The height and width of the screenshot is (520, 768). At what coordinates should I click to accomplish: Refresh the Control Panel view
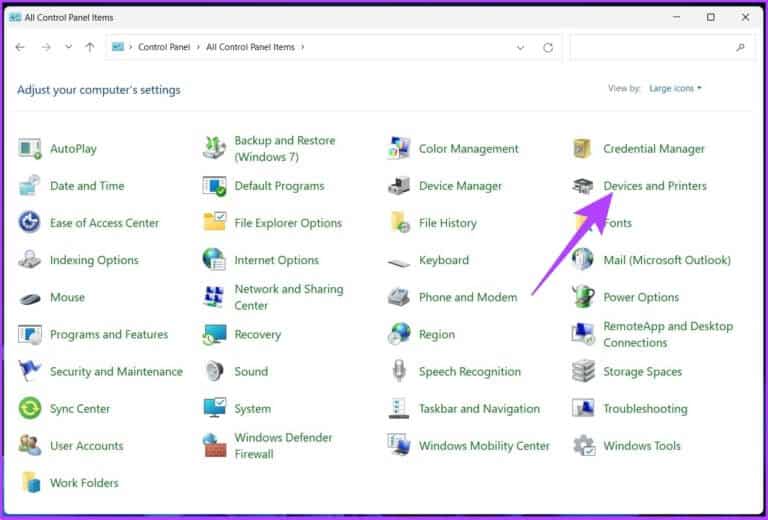click(548, 47)
